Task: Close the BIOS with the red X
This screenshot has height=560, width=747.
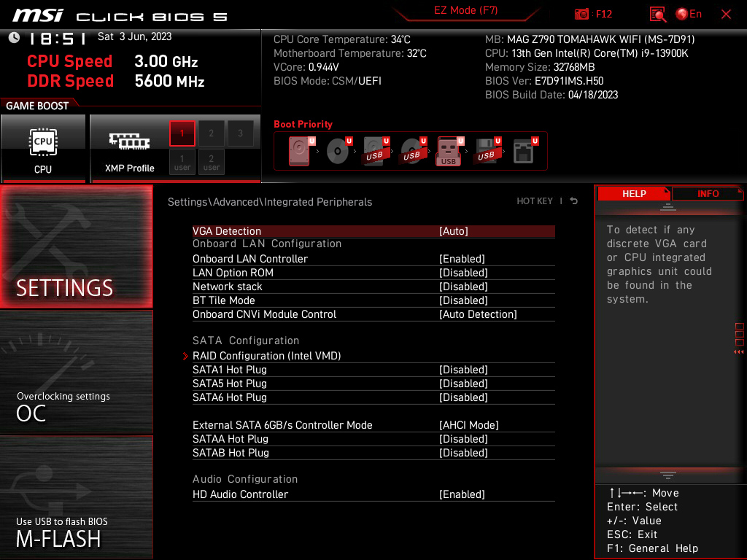Action: click(726, 15)
